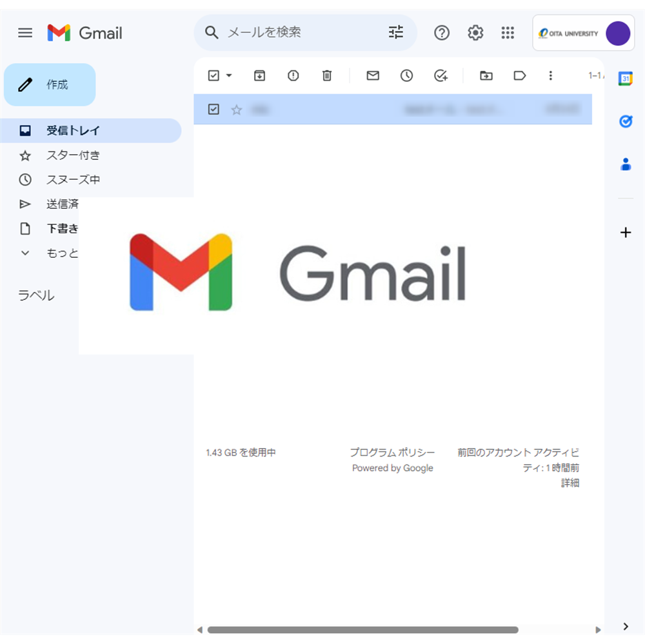Open more actions three-dot menu
This screenshot has height=644, width=645.
pos(550,75)
